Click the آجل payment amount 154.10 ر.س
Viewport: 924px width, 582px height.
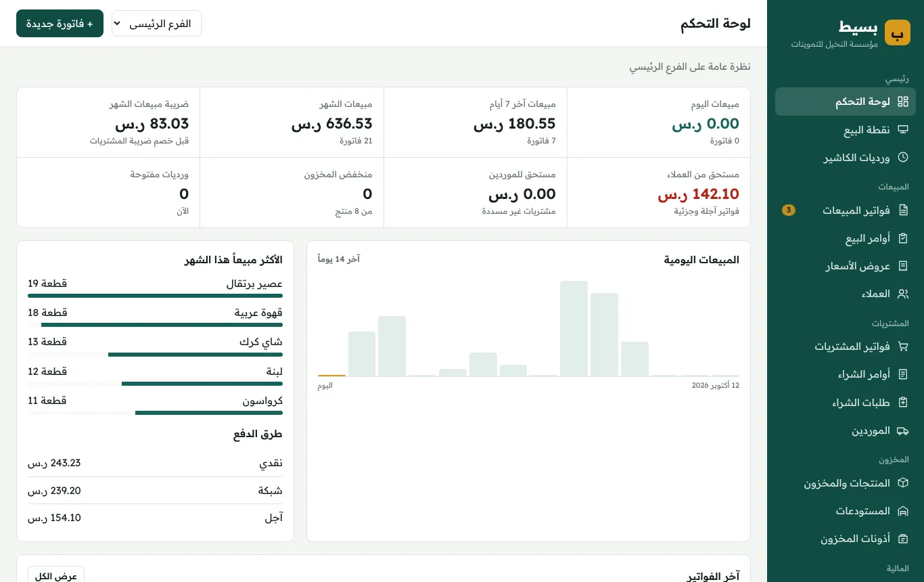(54, 518)
